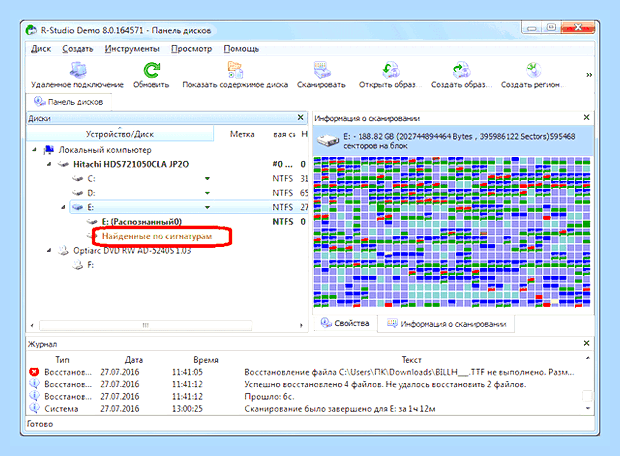Click the Создать регион toolbar icon
620x456 pixels.
point(533,70)
